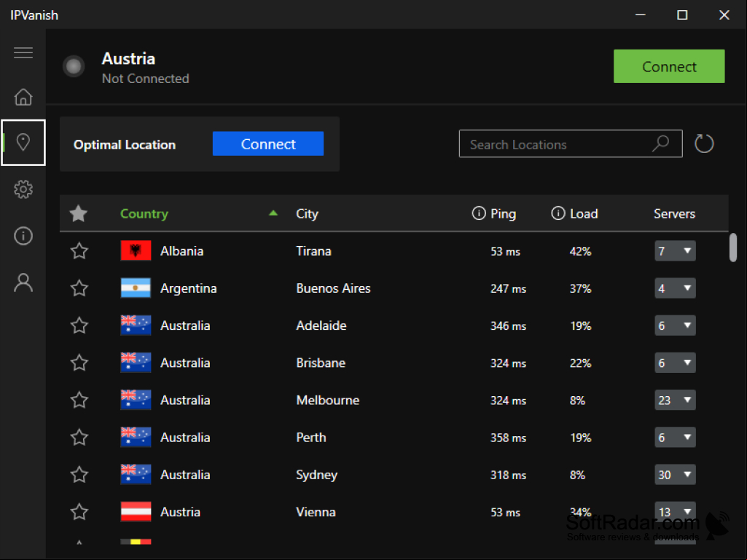The height and width of the screenshot is (560, 747).
Task: Expand Sydney servers dropdown
Action: point(675,474)
